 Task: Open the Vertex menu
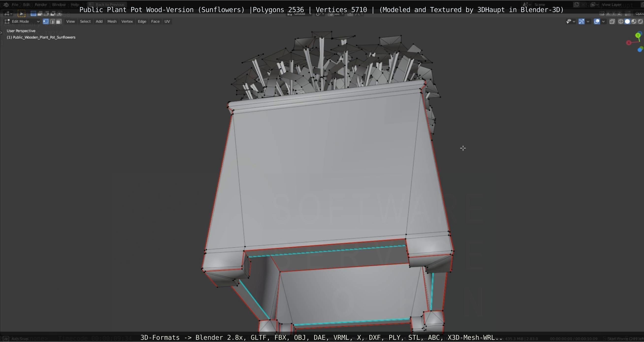(x=127, y=21)
